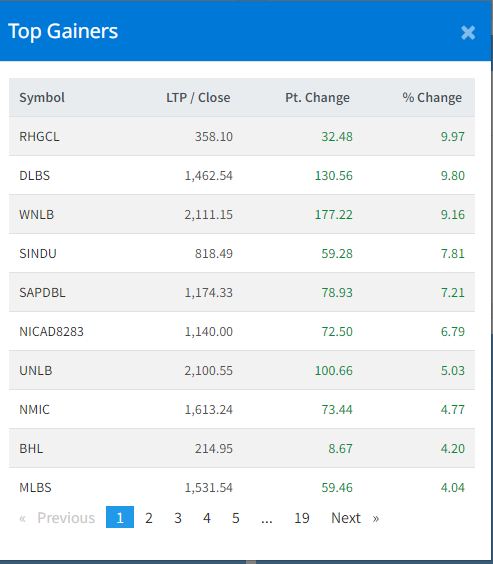The image size is (493, 564).
Task: Jump to last page 19
Action: click(x=302, y=518)
